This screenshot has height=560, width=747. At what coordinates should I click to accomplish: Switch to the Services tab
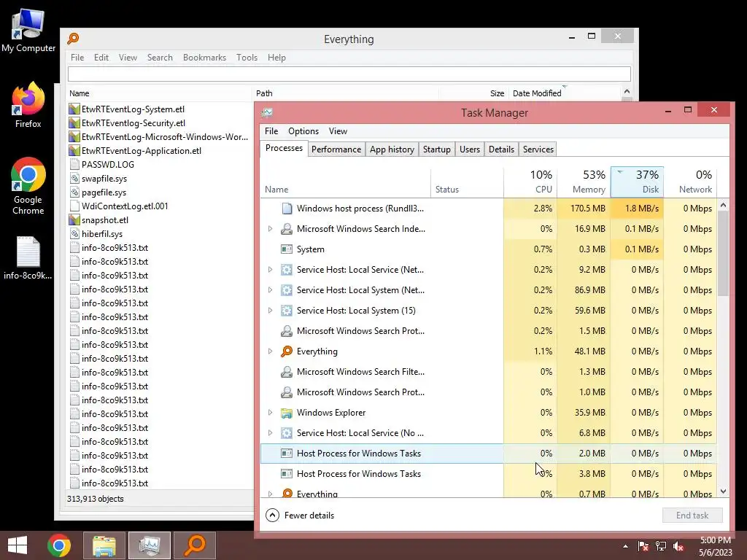tap(538, 149)
